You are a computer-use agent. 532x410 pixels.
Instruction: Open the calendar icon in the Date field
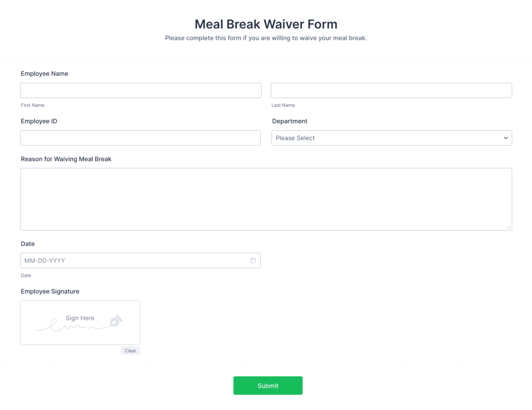tap(253, 260)
